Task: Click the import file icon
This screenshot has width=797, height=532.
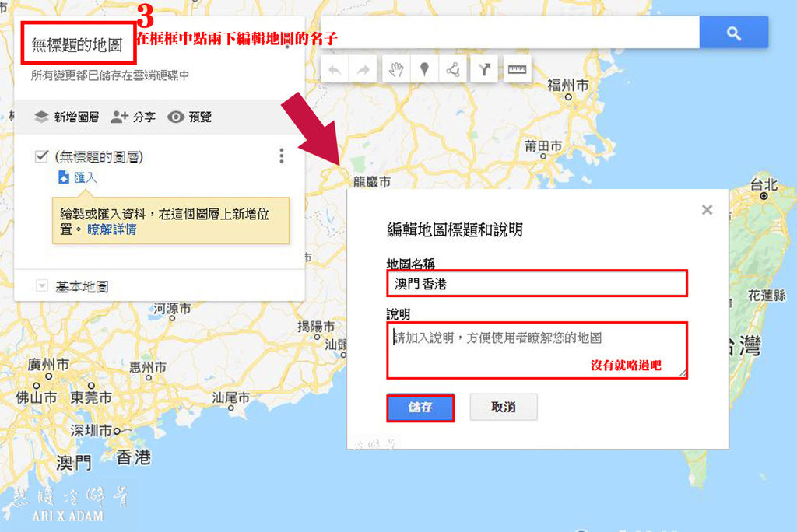Action: click(x=64, y=177)
